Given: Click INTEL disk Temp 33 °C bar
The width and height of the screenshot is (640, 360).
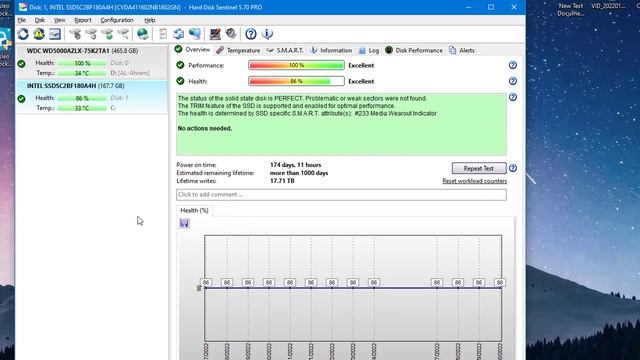Looking at the screenshot, I should pos(82,108).
